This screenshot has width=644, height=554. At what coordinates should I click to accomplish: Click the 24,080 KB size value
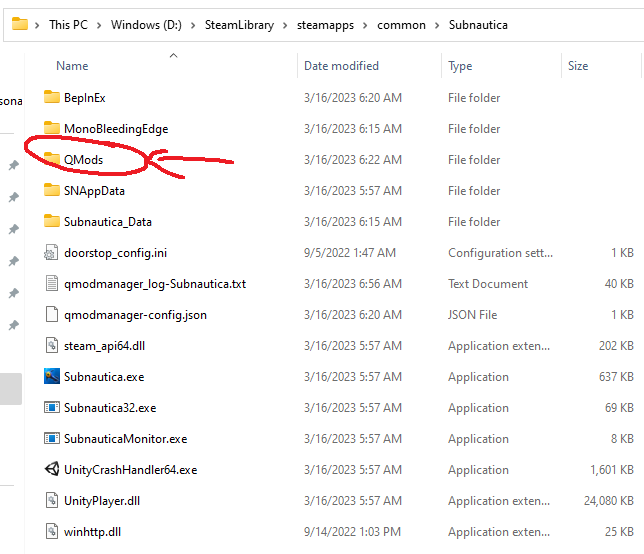tap(609, 501)
